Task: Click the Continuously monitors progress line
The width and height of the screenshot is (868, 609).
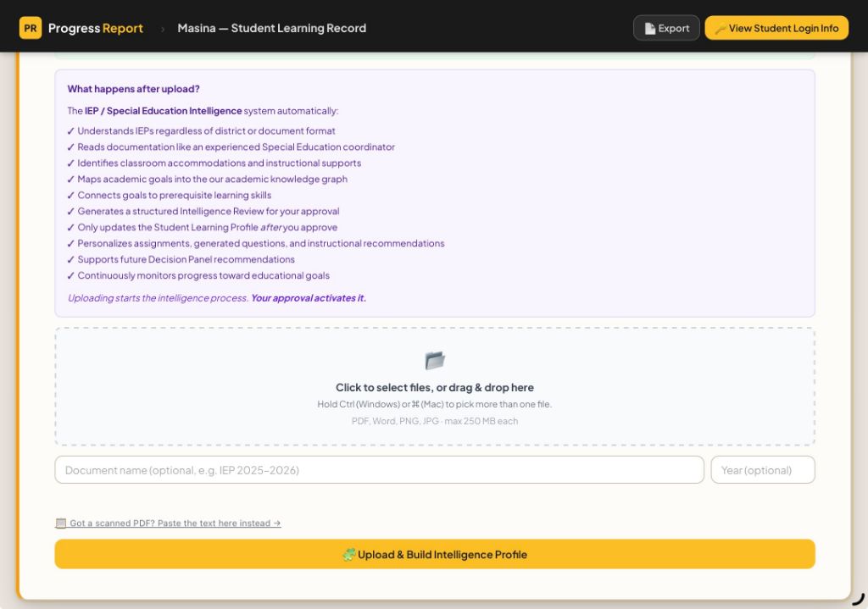Action: (198, 275)
